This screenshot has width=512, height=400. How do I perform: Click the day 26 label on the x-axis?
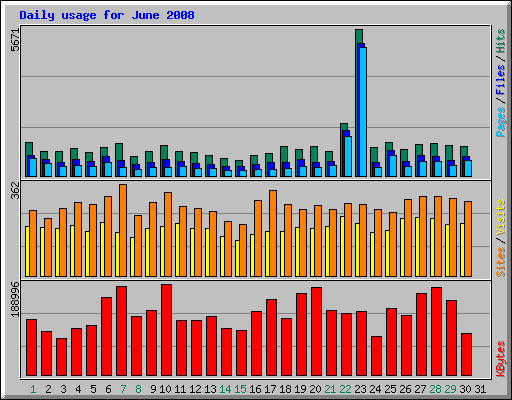click(405, 389)
